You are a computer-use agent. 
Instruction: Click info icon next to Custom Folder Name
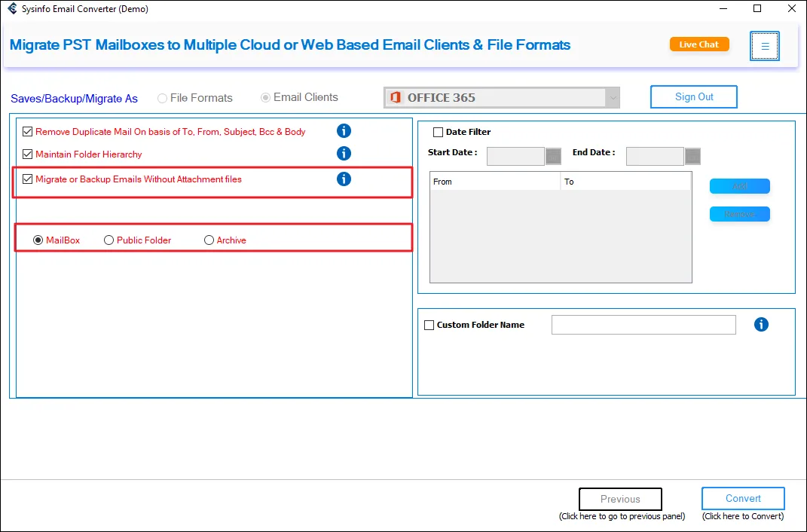coord(761,325)
